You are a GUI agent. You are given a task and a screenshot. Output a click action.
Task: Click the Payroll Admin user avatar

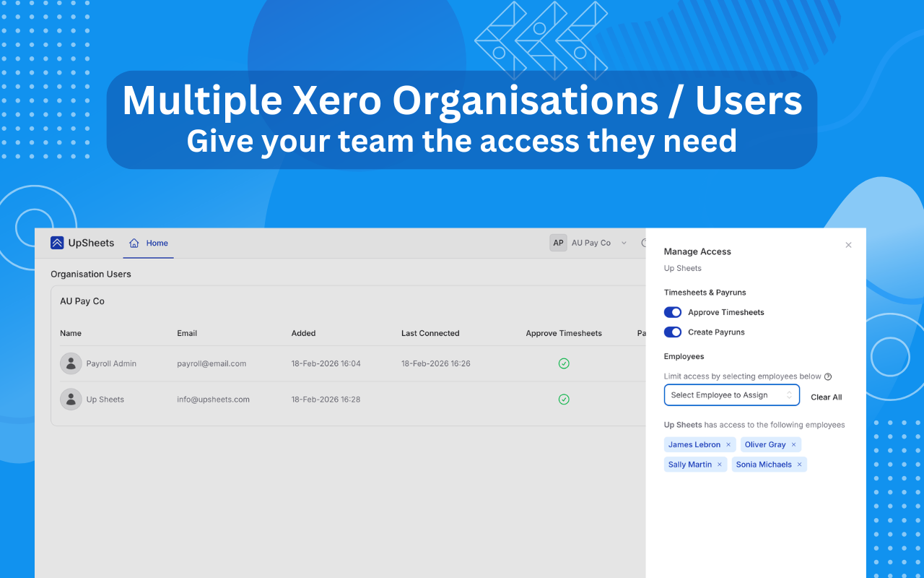coord(71,363)
